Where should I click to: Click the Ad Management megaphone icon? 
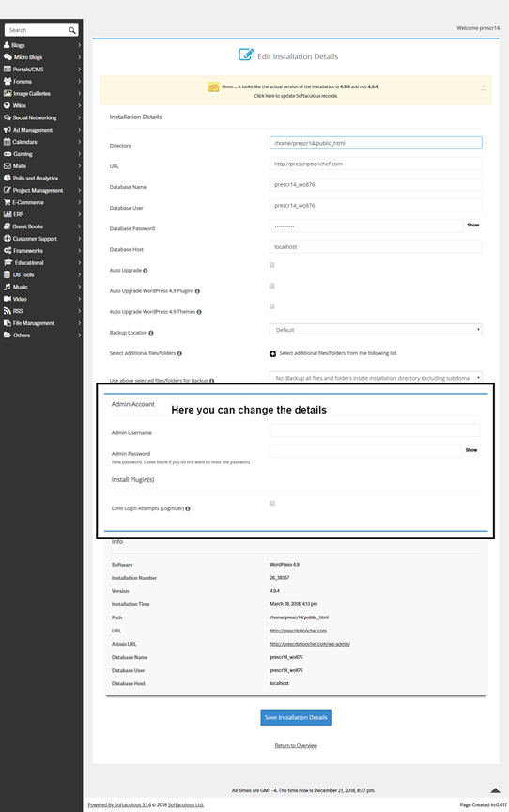8,130
